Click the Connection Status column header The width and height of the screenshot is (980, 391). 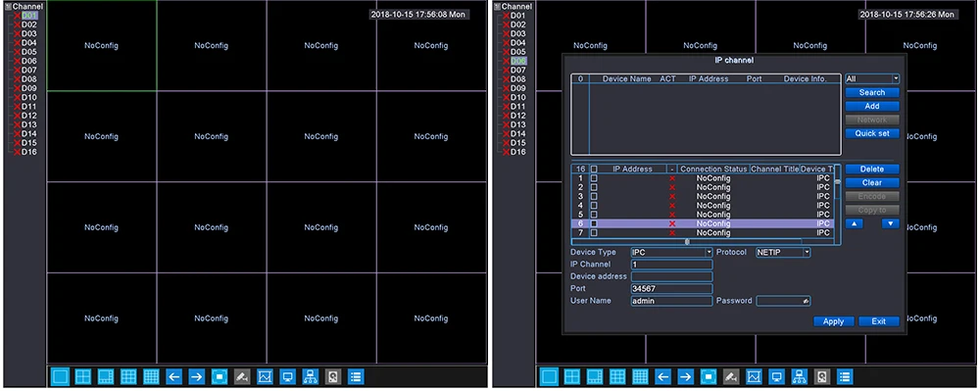click(x=713, y=170)
